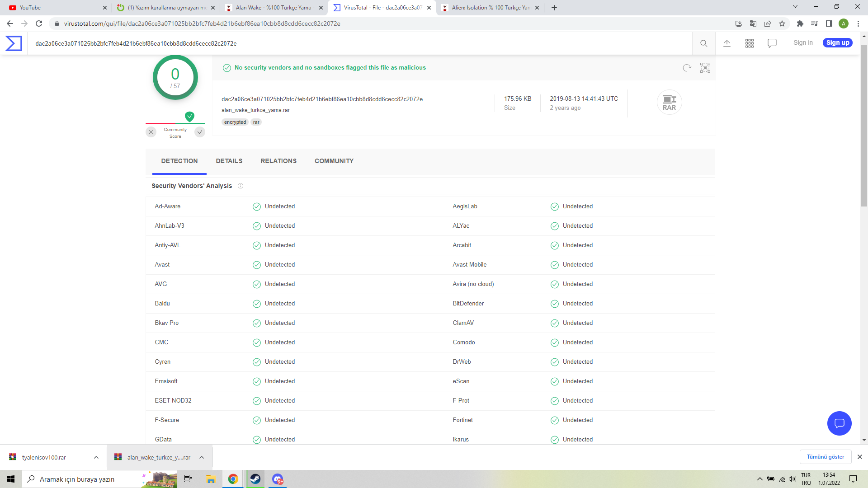Click the page vertical scrollbar thumb
Viewport: 868px width, 488px height.
coord(864,126)
